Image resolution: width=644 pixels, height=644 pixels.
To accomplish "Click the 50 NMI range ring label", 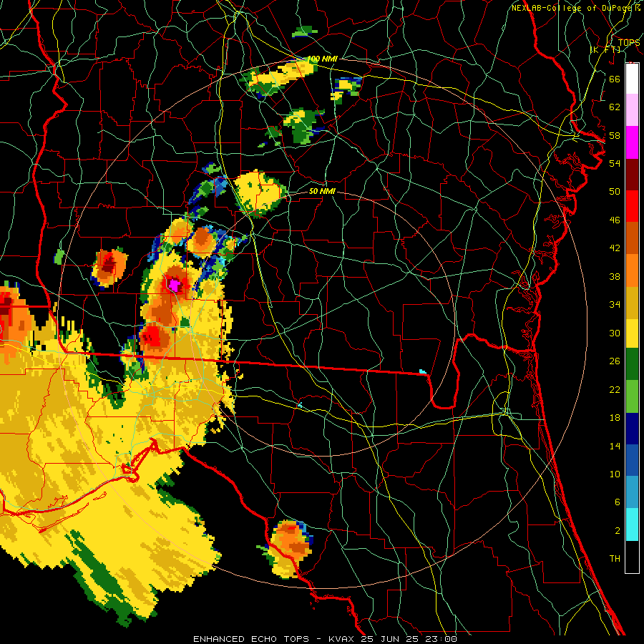I will 322,191.
